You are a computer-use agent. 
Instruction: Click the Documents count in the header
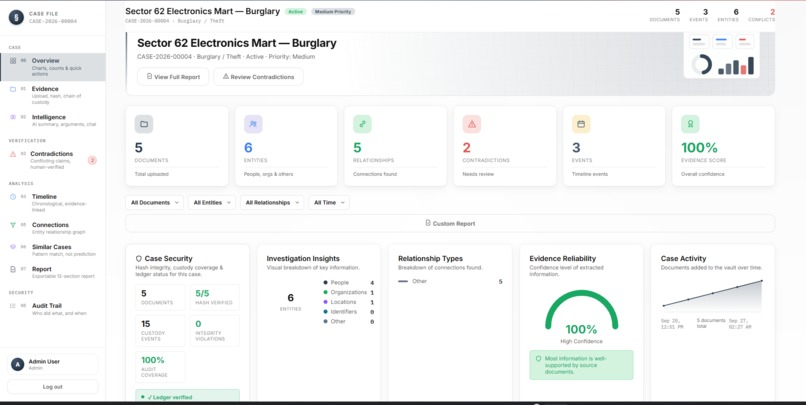tap(665, 15)
